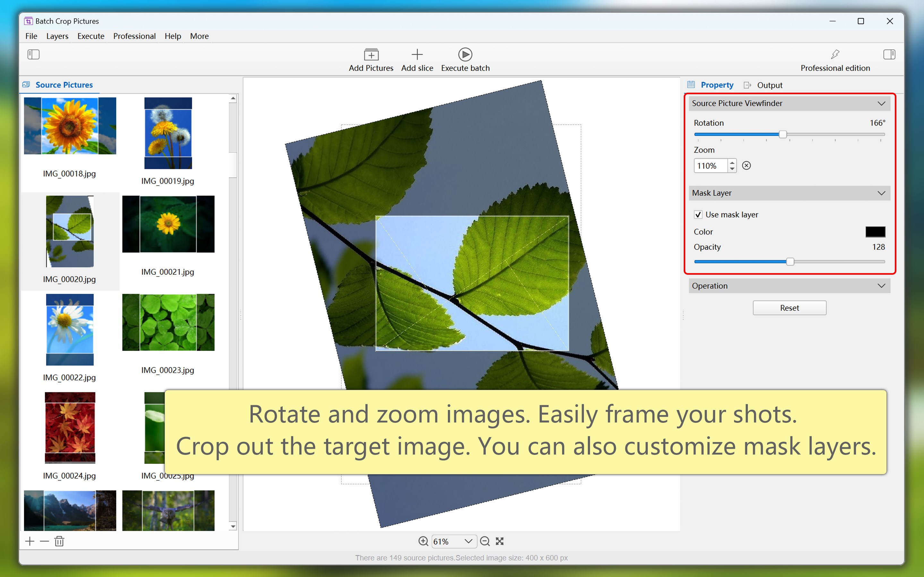The height and width of the screenshot is (577, 924).
Task: Open the Layers menu
Action: (x=57, y=36)
